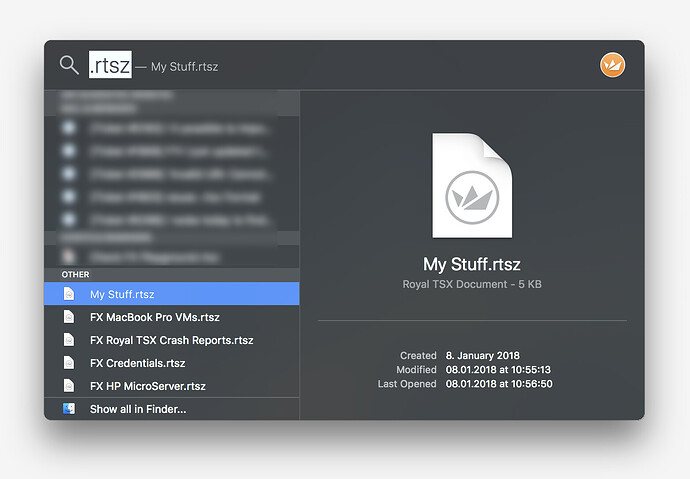Click the Finder icon in the bottom row
Viewport: 690px width, 479px height.
[x=69, y=409]
